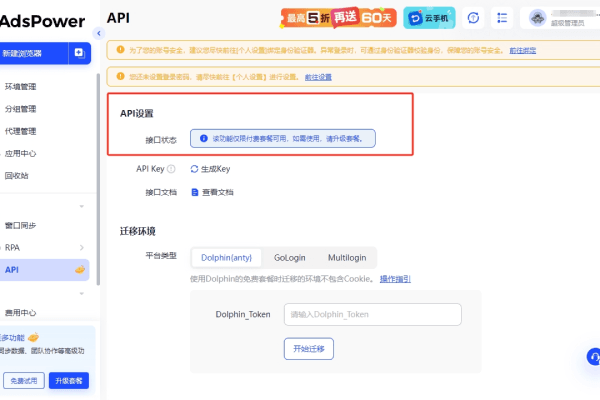
Task: Collapse the section arrow above 费用中心
Action: 82,294
